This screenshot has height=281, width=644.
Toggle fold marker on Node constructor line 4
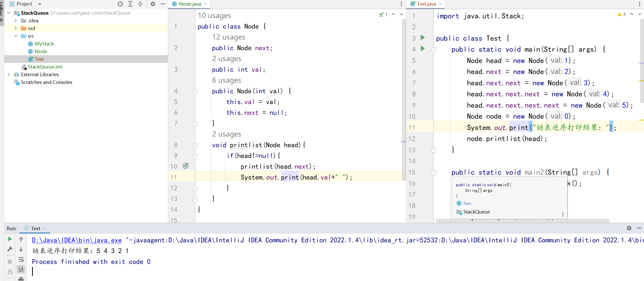click(195, 91)
